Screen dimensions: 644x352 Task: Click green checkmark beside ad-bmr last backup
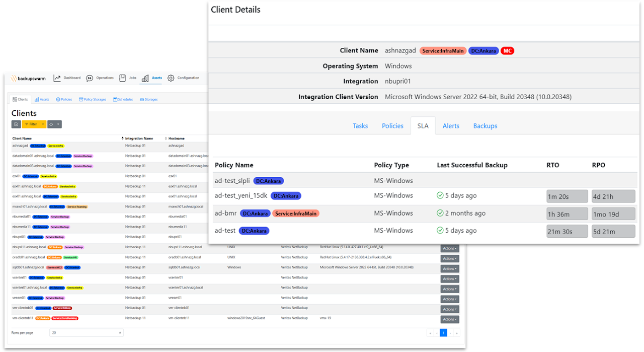pyautogui.click(x=440, y=213)
